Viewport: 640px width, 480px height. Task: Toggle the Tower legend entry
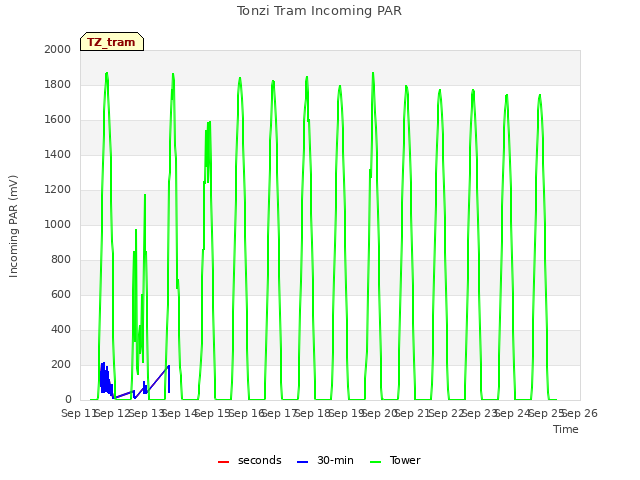395,460
